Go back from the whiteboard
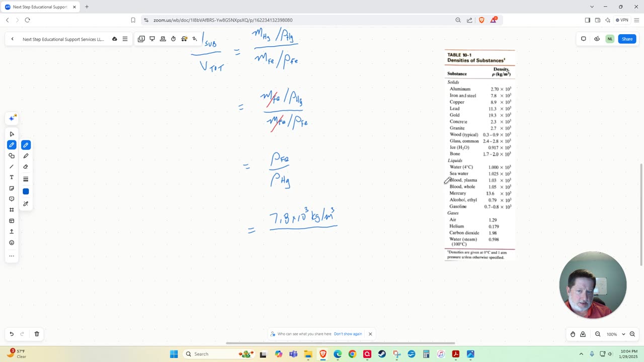Viewport: 644px width, 362px height. (12, 39)
